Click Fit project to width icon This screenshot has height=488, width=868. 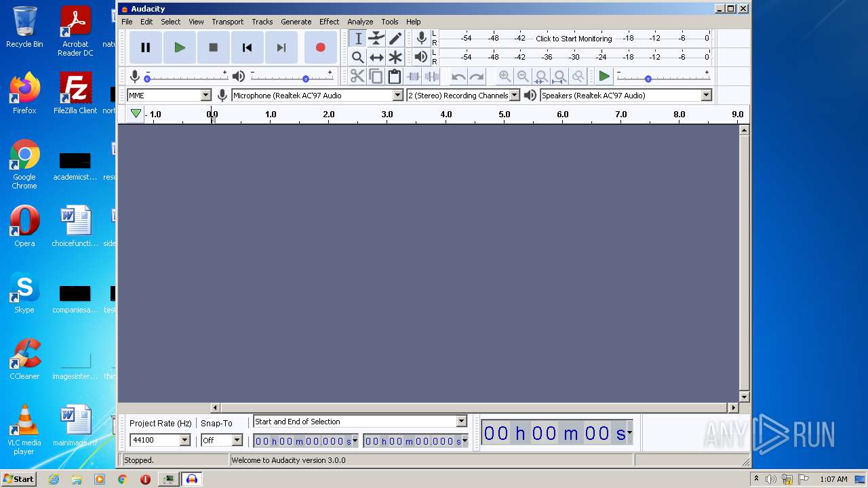pyautogui.click(x=559, y=77)
